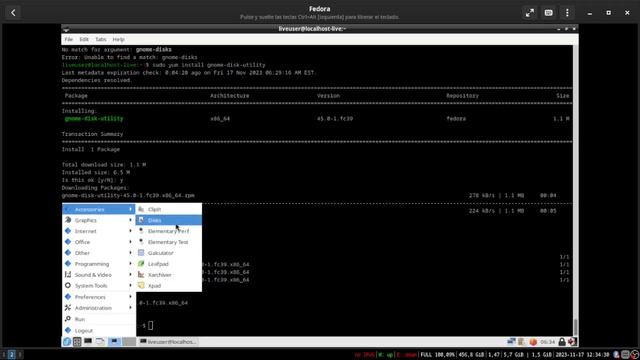This screenshot has height=360, width=640.
Task: Switch to host workspace 2
Action: coord(11,355)
